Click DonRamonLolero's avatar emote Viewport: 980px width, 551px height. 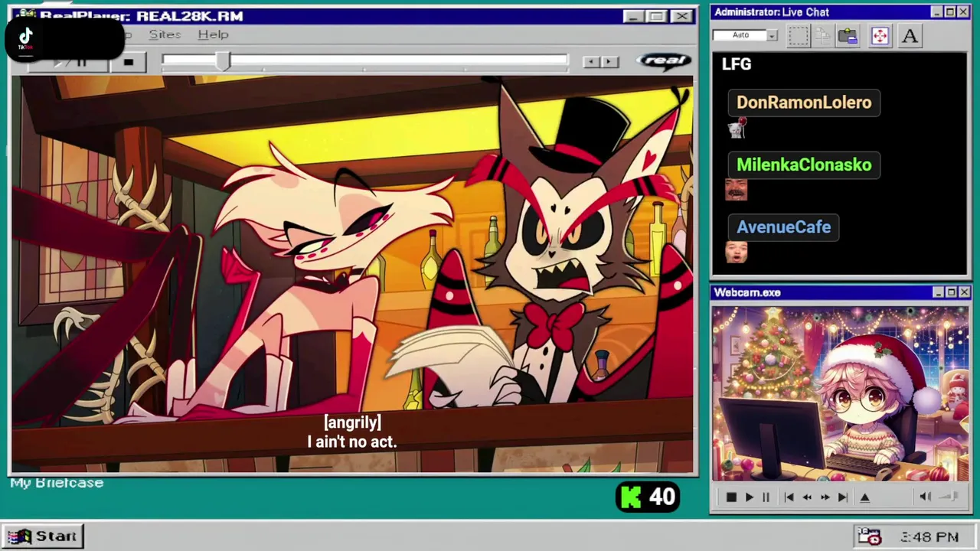coord(737,129)
